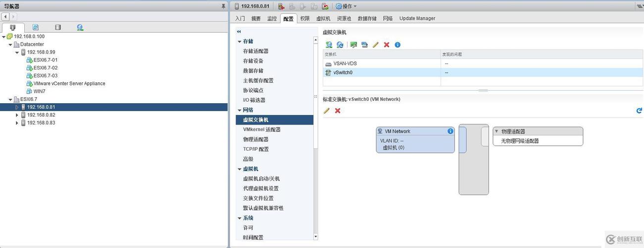View switch info in list toolbar
644x248 pixels.
397,45
